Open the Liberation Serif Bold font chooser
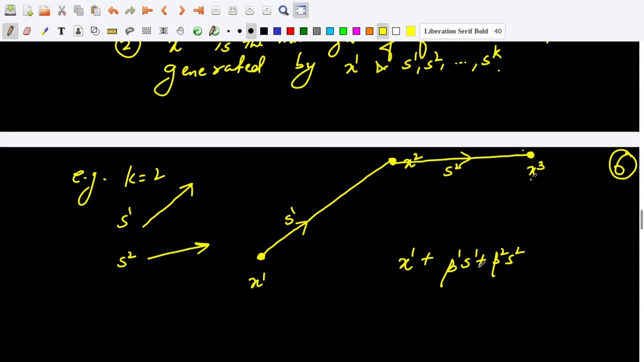 pos(462,31)
